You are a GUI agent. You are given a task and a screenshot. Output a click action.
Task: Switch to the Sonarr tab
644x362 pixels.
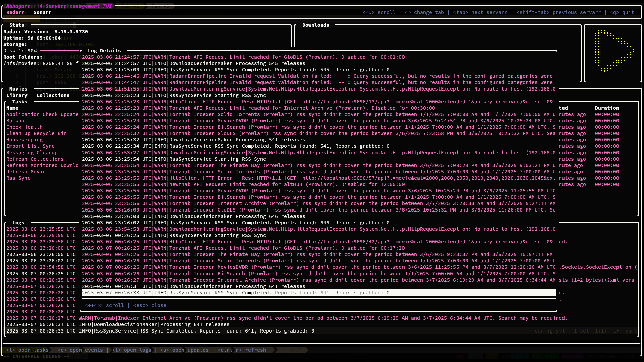42,12
